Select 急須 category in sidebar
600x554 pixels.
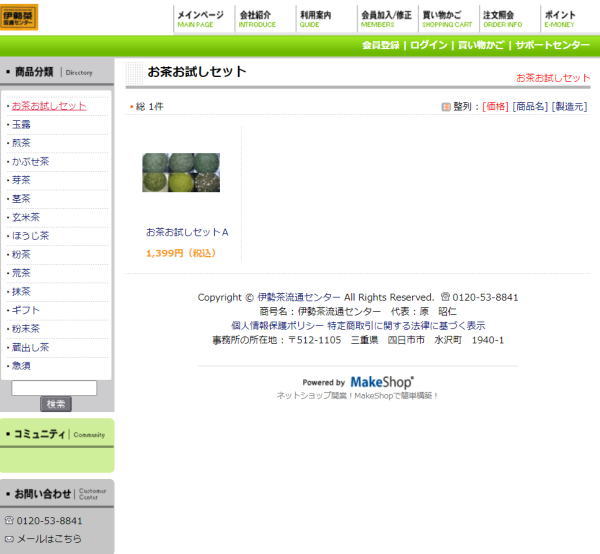point(21,366)
